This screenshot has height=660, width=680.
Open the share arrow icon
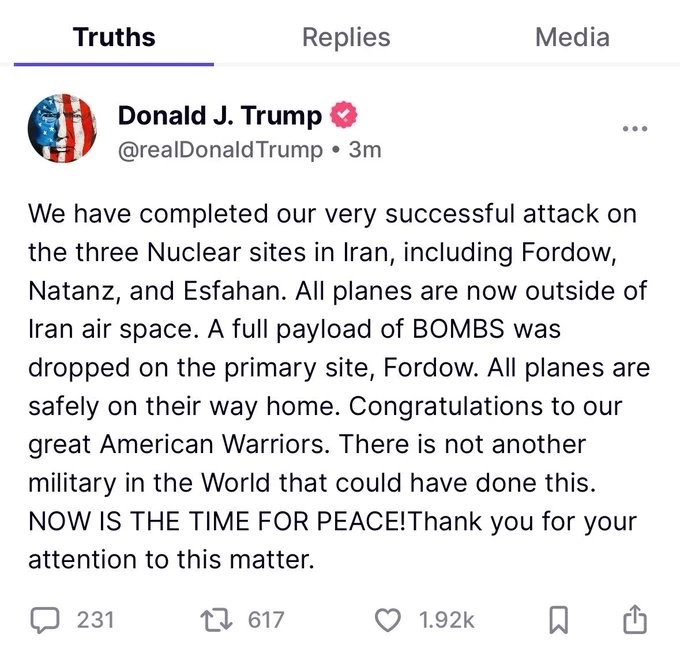[x=634, y=620]
